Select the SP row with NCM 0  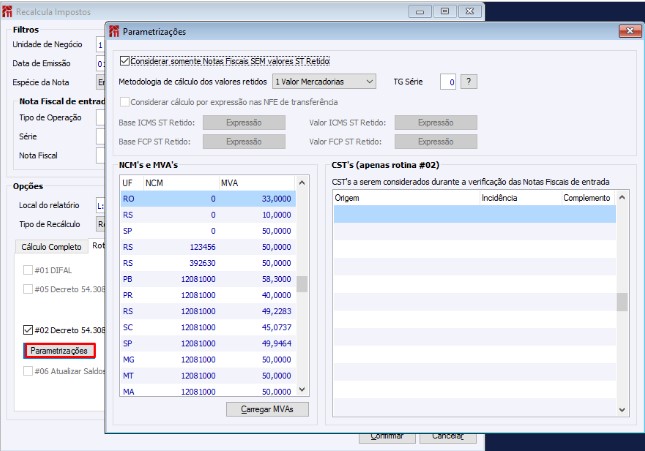pyautogui.click(x=208, y=231)
